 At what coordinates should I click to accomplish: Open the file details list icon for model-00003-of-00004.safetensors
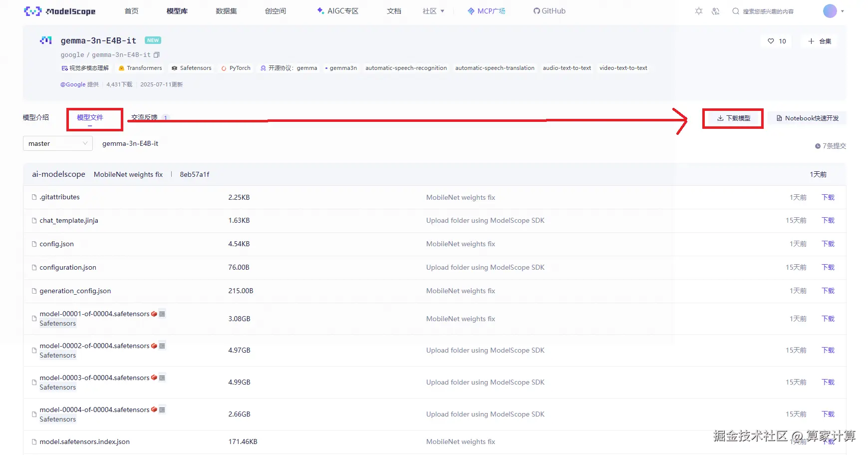tap(162, 378)
